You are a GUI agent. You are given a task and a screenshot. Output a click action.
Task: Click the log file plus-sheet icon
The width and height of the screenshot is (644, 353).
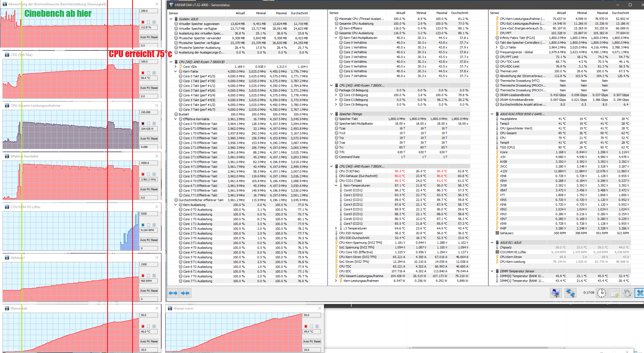[614, 293]
